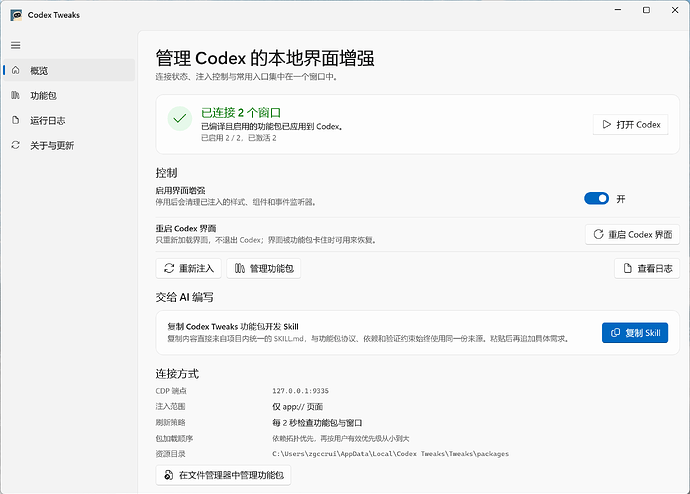
Task: Click the Codex Tweaks app logo icon
Action: pos(16,15)
